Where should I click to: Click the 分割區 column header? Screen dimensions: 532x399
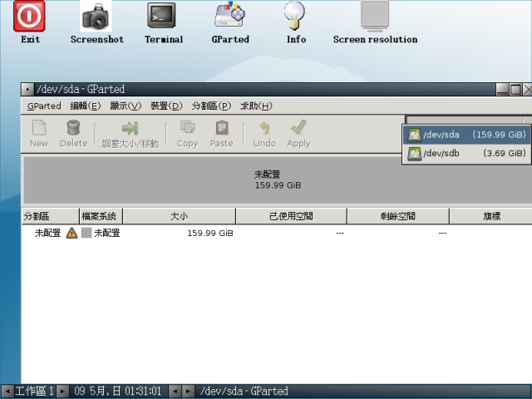[x=50, y=216]
